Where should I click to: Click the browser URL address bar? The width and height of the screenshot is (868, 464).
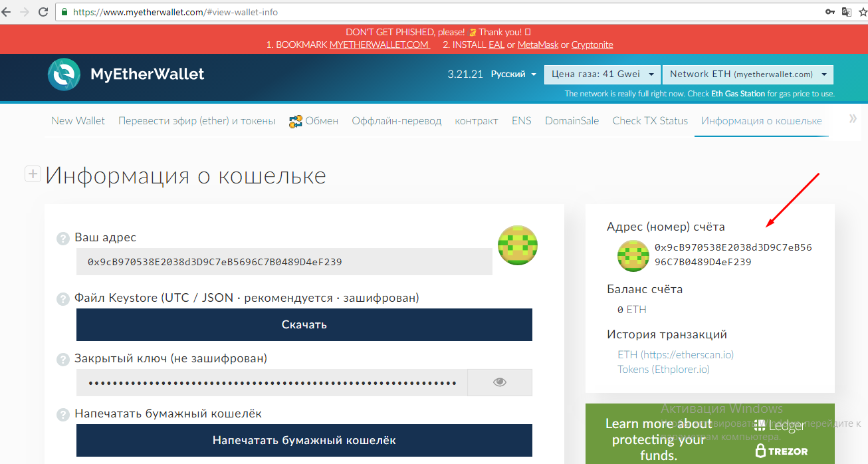[439, 12]
